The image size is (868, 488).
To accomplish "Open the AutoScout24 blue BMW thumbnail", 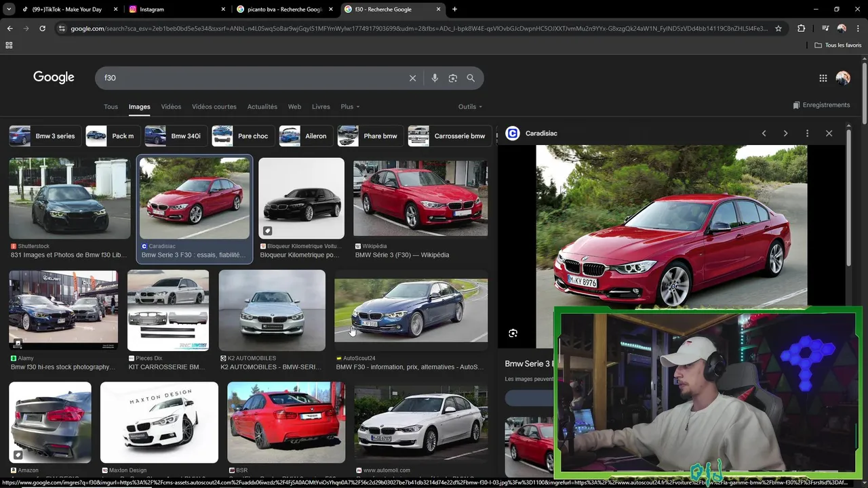I will [411, 310].
